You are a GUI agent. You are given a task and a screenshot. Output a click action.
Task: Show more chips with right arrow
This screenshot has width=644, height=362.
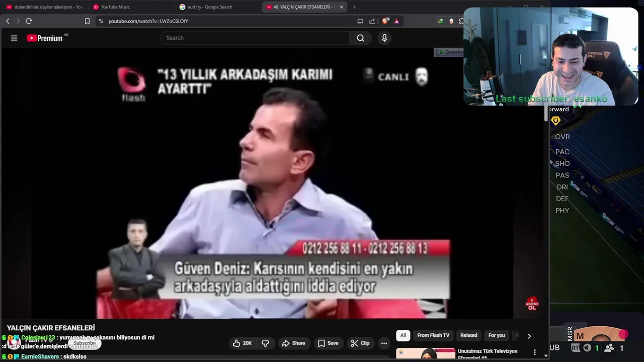[x=529, y=335]
